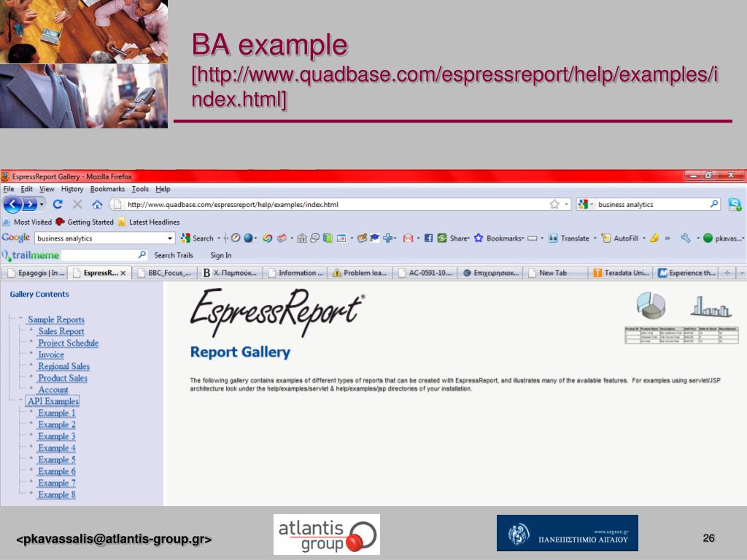The height and width of the screenshot is (560, 747).
Task: Click the trailmeme search magnifier icon
Action: [142, 254]
